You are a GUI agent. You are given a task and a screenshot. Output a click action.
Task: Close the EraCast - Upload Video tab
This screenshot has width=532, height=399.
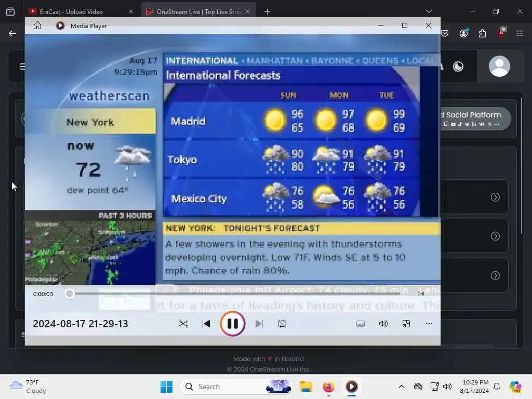[131, 11]
